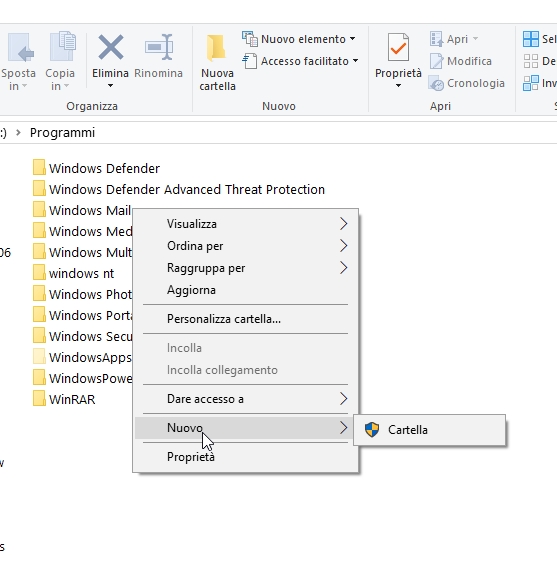Screen dimensions: 557x567
Task: Expand the arrow under ribbon Proprietà
Action: pos(398,86)
